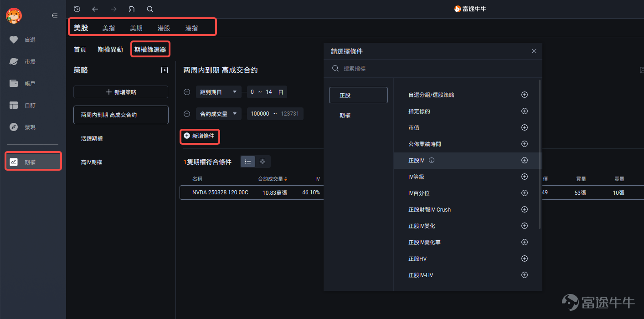Add 正股財報IV Crush condition plus icon
The height and width of the screenshot is (319, 644).
[525, 209]
